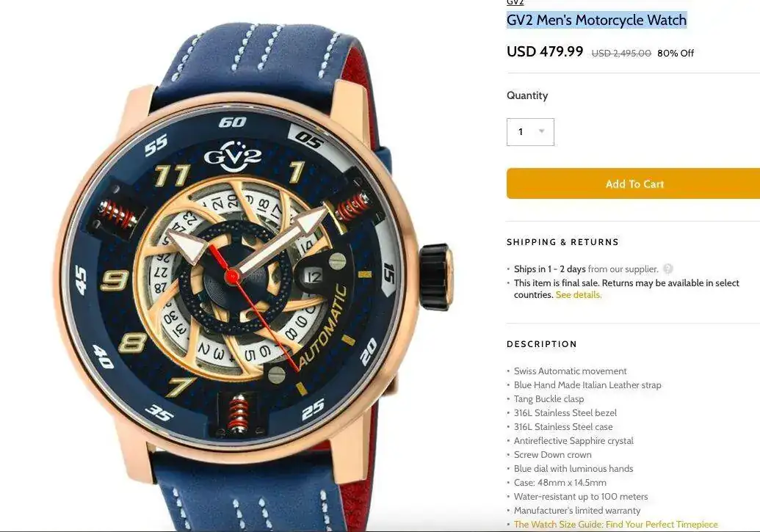Click the 80% Off discount label

point(675,54)
